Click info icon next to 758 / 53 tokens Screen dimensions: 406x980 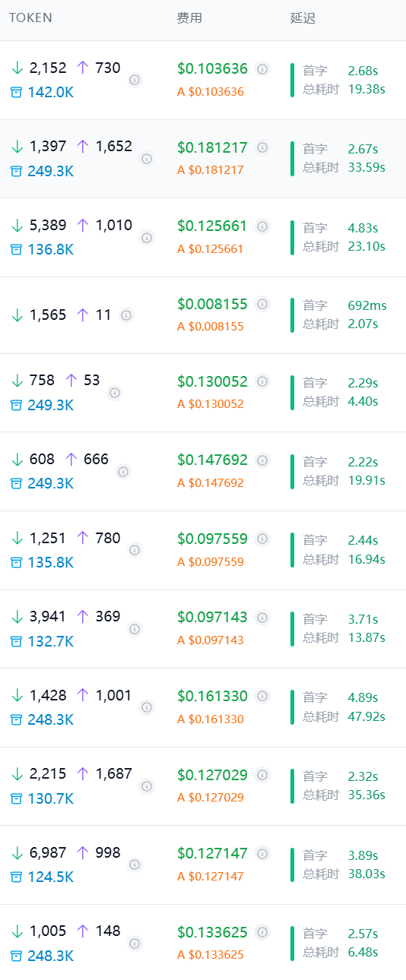tap(115, 393)
